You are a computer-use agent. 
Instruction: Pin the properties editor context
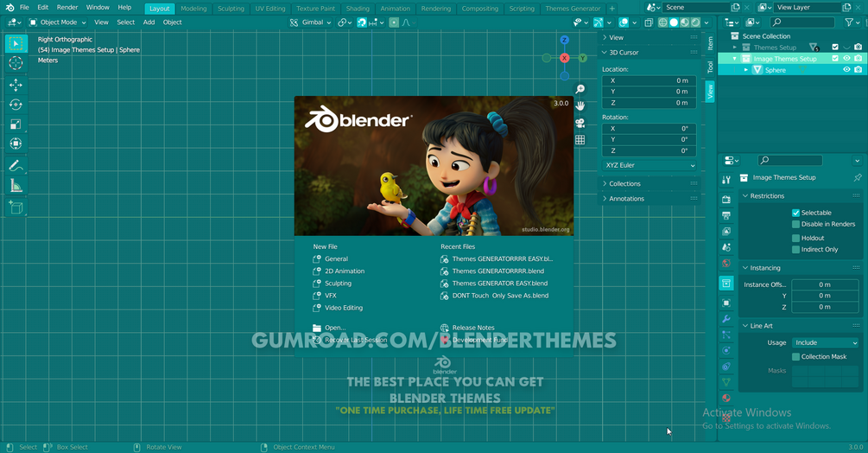(858, 178)
